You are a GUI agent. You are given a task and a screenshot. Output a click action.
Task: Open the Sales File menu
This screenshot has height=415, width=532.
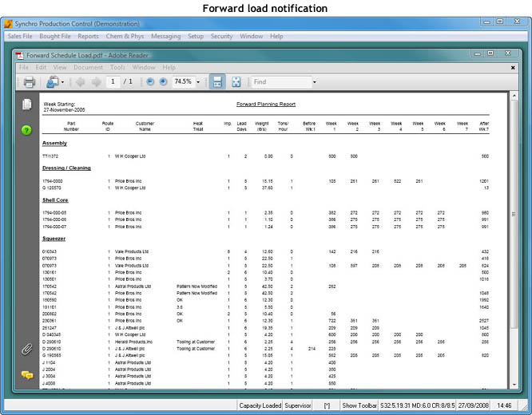(x=20, y=36)
